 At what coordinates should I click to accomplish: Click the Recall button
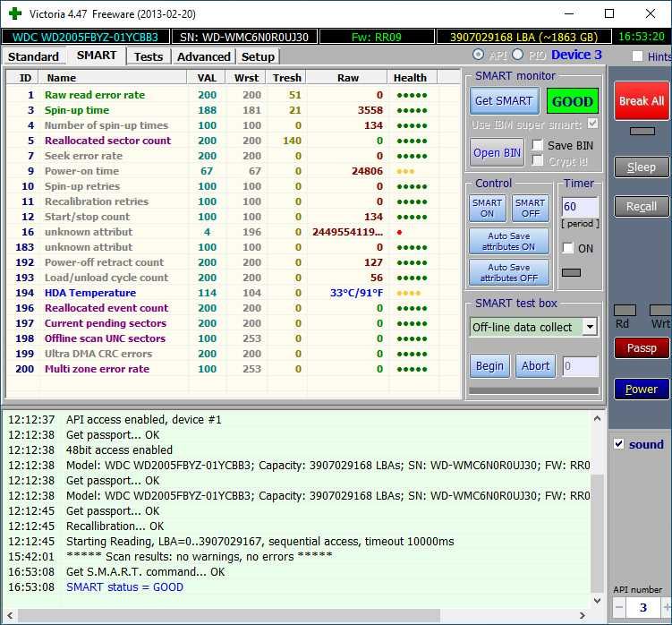click(642, 206)
